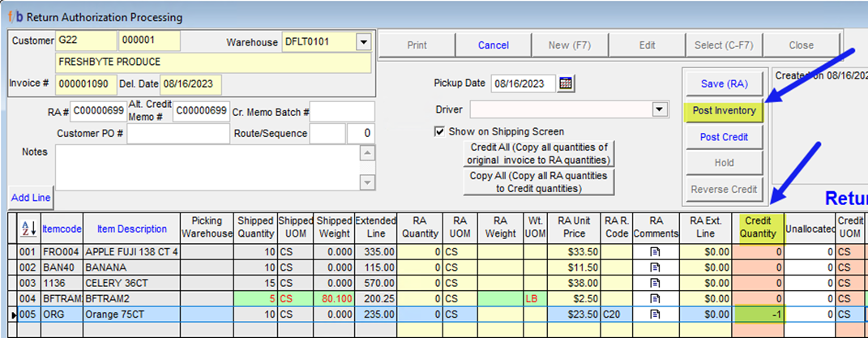
Task: Open RA Comments note for Banana row
Action: (x=656, y=267)
